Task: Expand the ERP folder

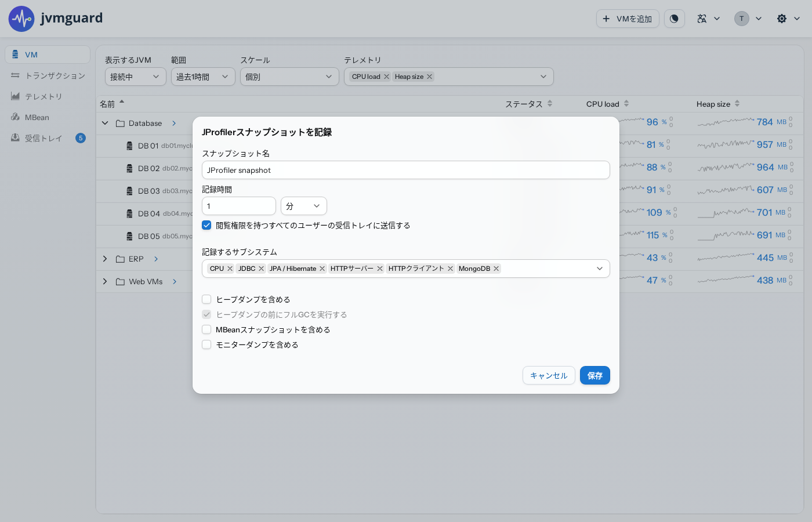Action: click(105, 259)
